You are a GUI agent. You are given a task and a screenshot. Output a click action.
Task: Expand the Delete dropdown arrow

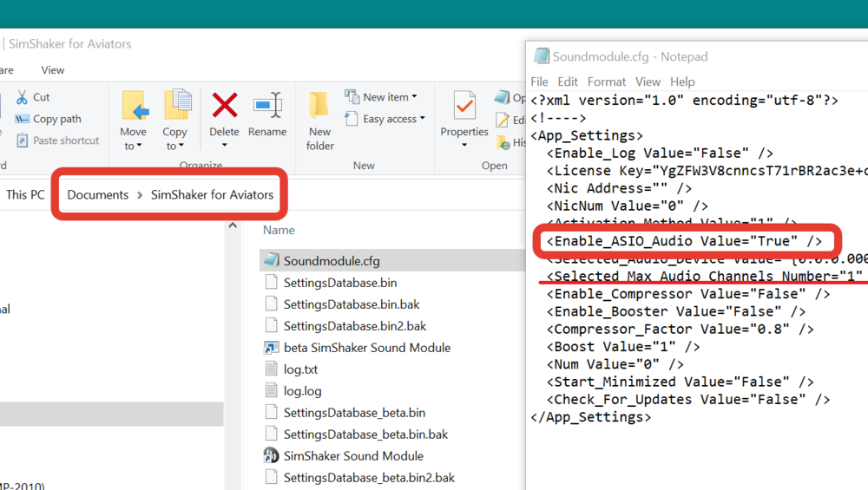pos(224,146)
